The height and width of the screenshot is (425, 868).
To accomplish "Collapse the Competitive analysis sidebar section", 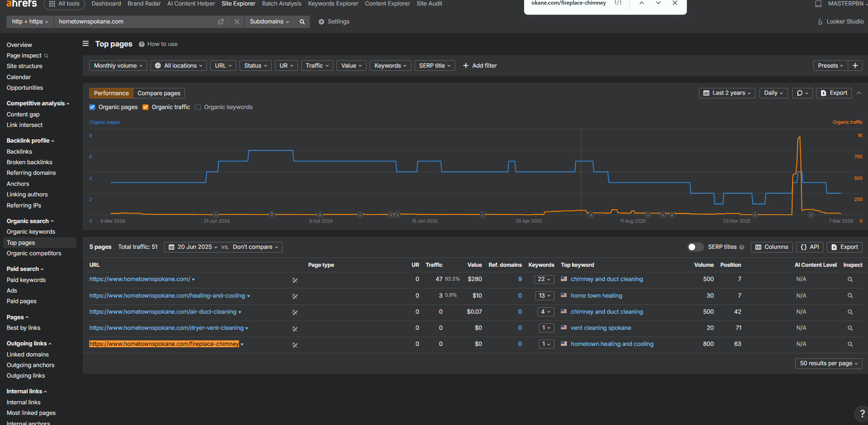I will click(38, 103).
